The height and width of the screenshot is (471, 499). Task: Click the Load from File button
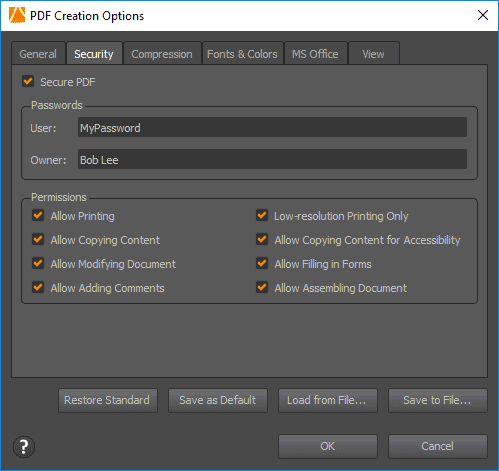pyautogui.click(x=328, y=400)
